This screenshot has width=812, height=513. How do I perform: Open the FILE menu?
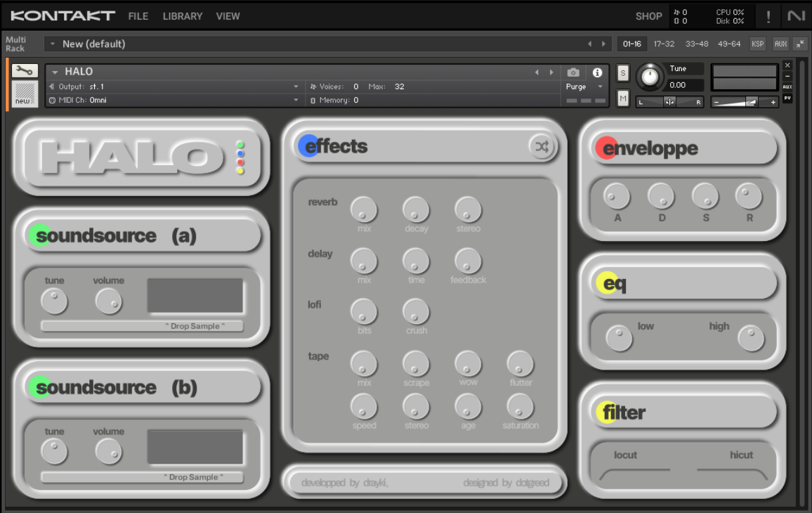[138, 15]
